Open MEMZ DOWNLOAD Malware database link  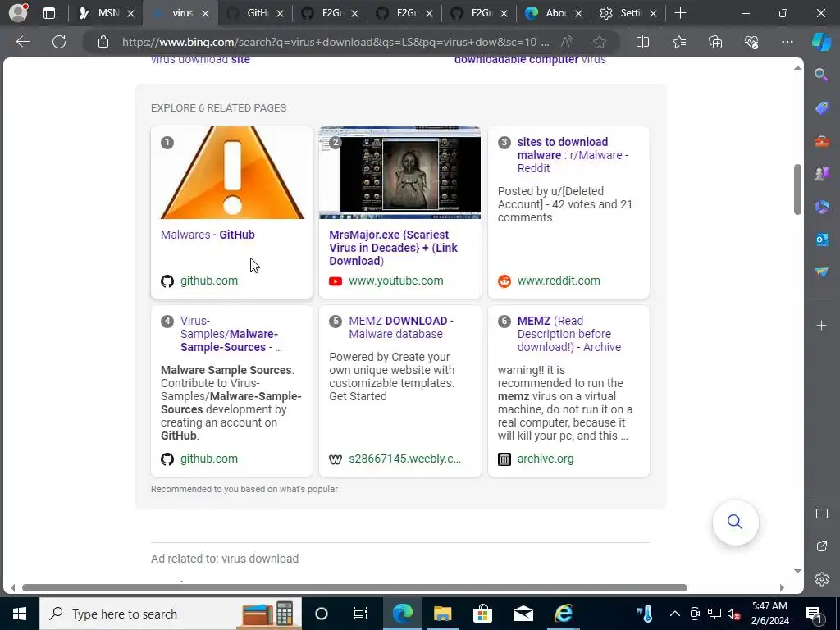pos(400,327)
